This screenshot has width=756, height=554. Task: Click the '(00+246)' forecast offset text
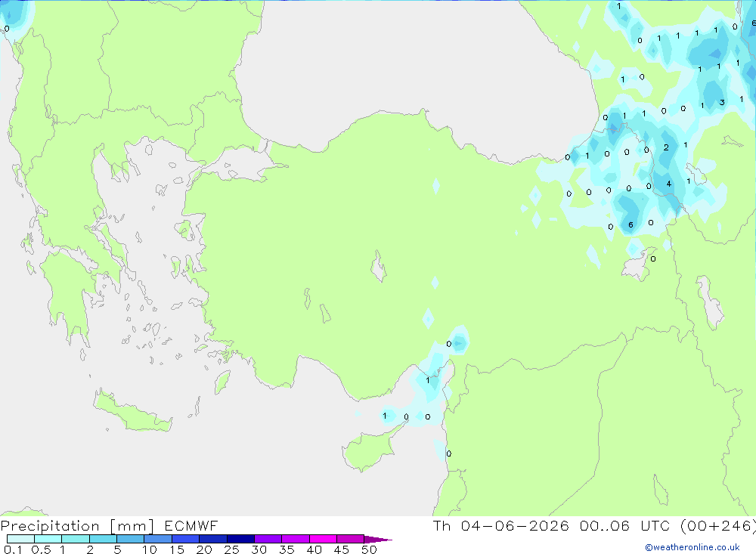[718, 525]
